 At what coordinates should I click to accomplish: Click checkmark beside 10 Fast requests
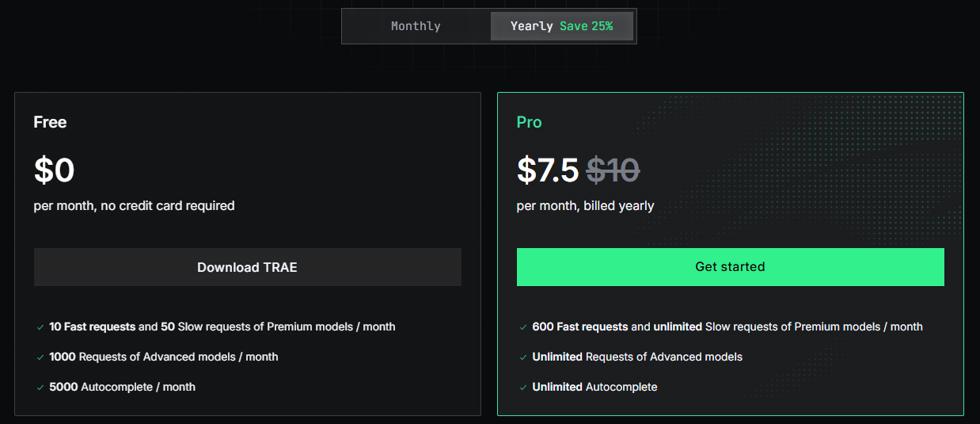[x=40, y=327]
